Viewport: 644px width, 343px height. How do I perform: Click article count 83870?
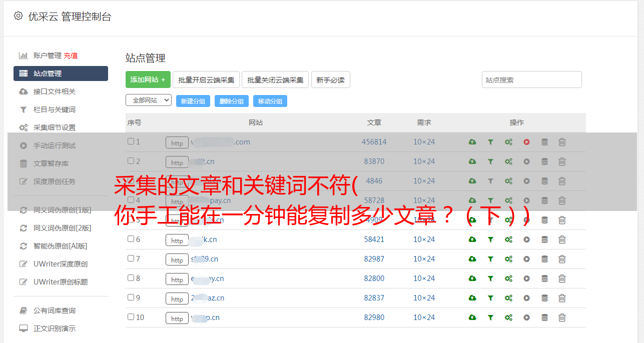[x=374, y=161]
